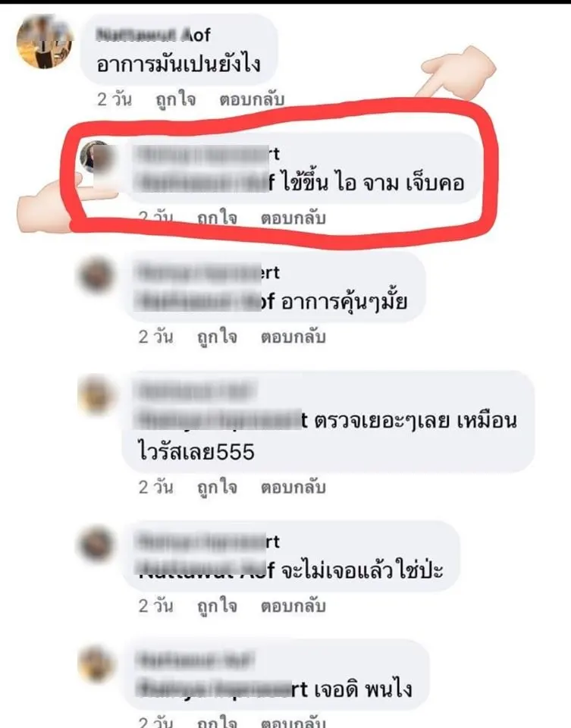Like the comment 'อาการมันเปนยังไง'
The image size is (571, 728).
coord(175,100)
